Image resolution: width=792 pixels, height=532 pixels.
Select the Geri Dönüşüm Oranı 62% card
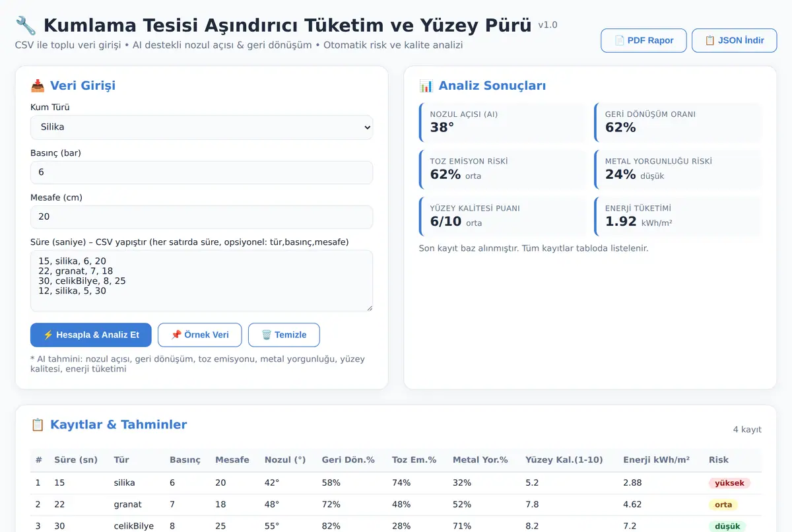678,122
